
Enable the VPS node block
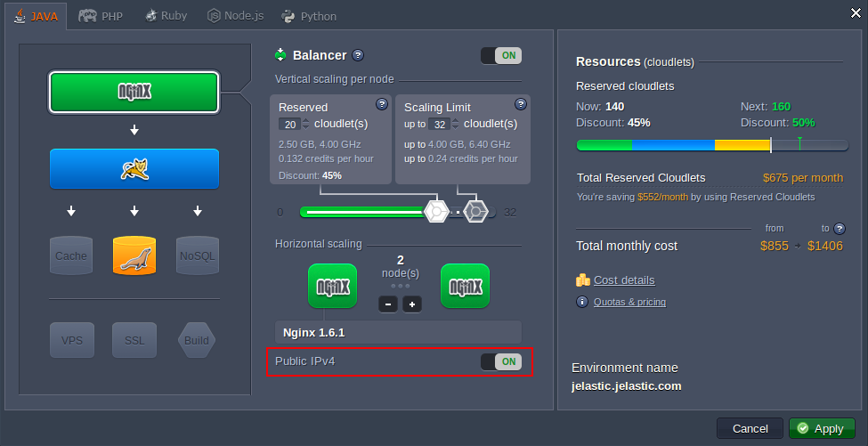pos(72,340)
